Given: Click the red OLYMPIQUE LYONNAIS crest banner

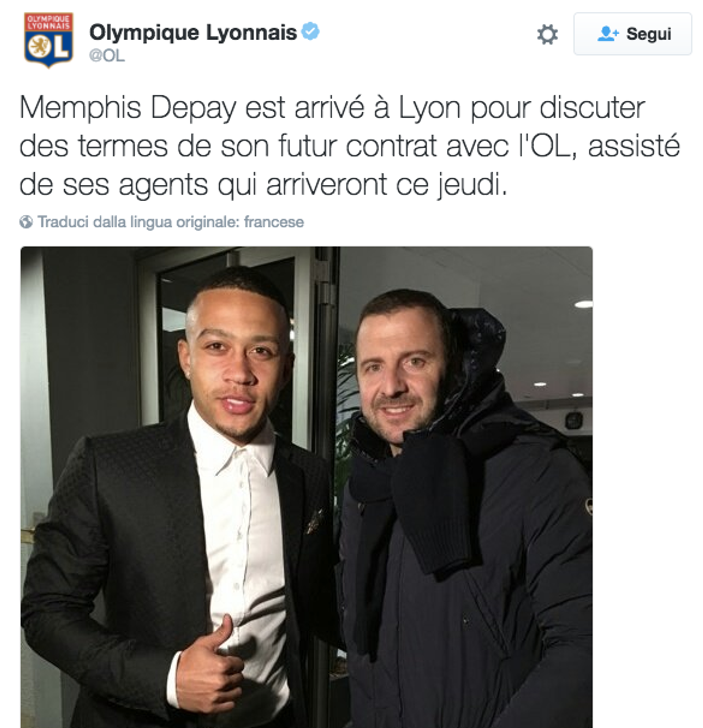Looking at the screenshot, I should [49, 22].
